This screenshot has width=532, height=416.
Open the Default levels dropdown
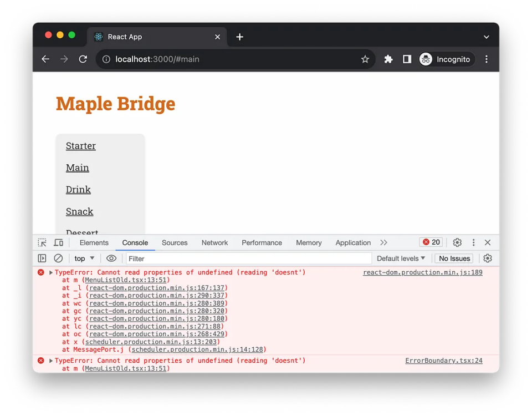point(401,258)
